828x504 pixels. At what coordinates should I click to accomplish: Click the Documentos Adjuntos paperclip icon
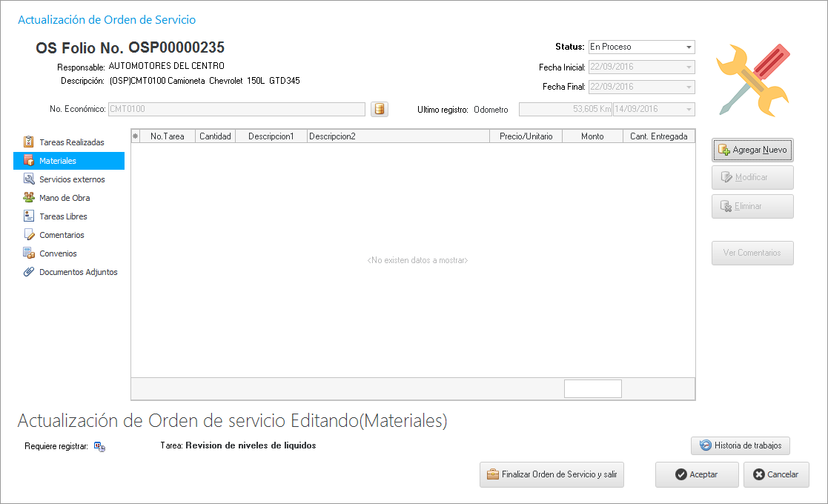(29, 272)
